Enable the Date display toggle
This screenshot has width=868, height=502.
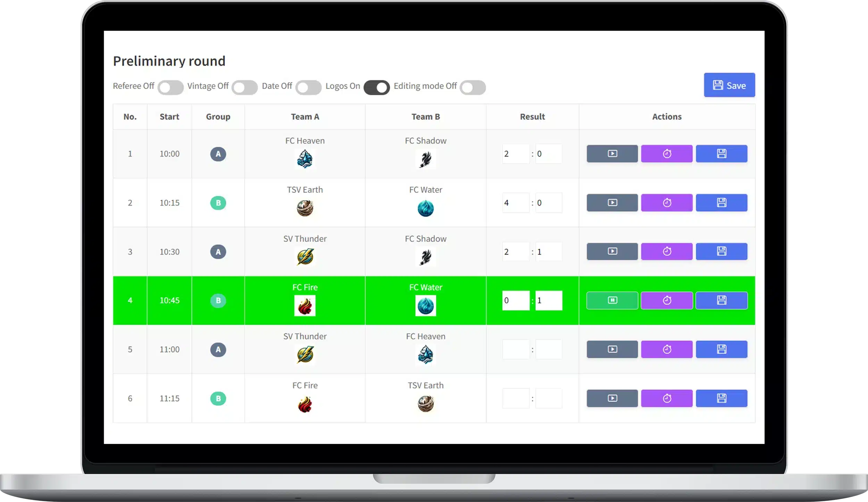[308, 86]
